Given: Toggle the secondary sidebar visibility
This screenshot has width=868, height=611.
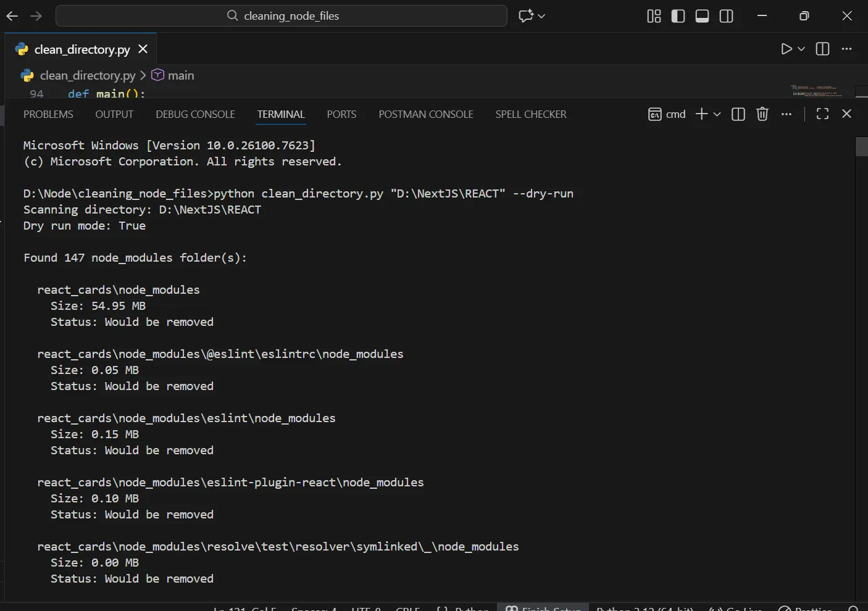Looking at the screenshot, I should 726,16.
